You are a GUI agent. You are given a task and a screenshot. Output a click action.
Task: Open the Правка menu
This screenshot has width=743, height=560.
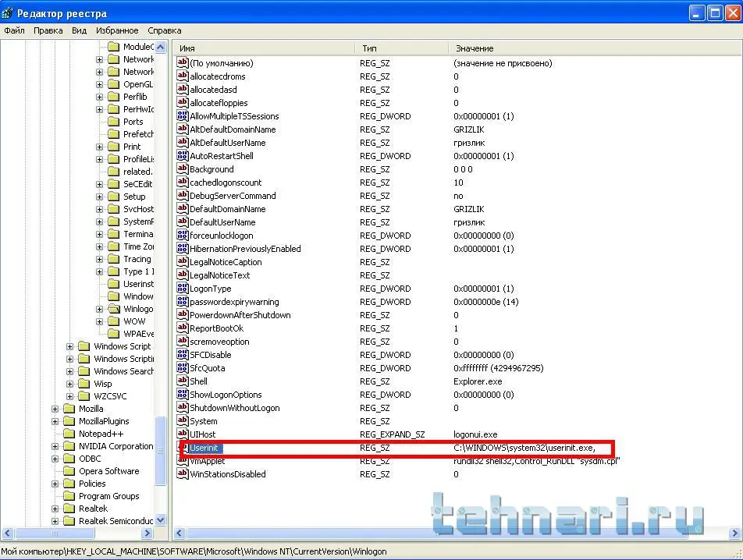coord(48,30)
